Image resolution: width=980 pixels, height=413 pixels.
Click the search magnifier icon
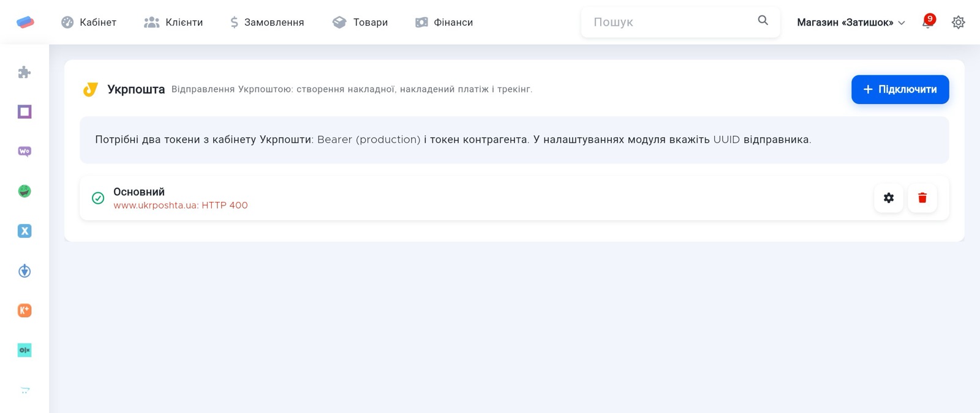763,21
